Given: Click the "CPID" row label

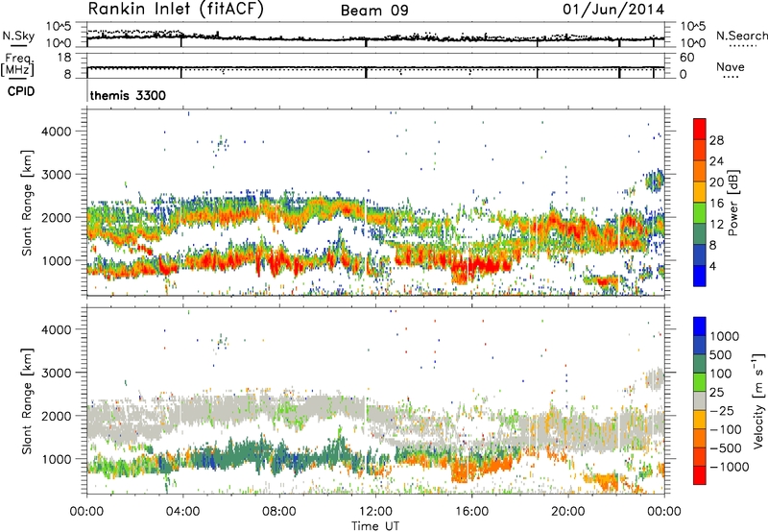Looking at the screenshot, I should pyautogui.click(x=21, y=91).
